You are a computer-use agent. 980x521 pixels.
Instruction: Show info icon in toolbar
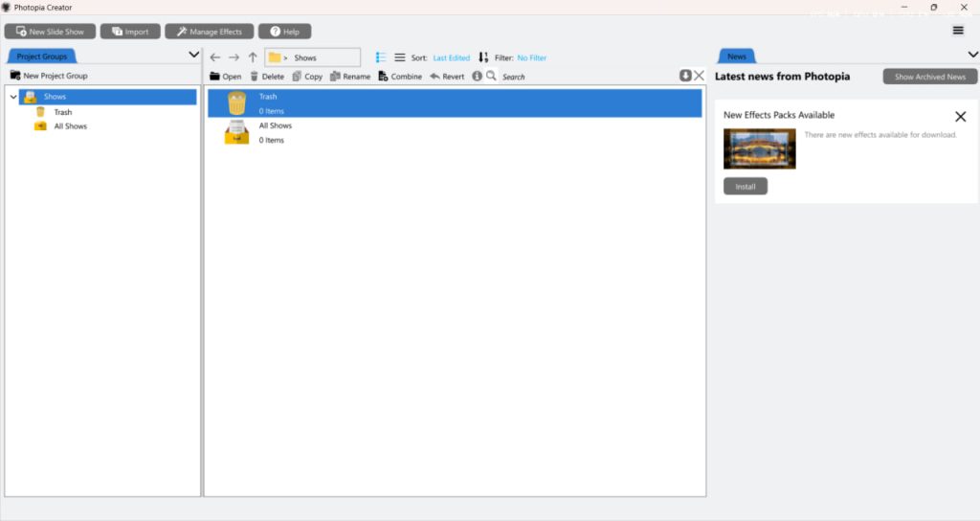[x=477, y=76]
